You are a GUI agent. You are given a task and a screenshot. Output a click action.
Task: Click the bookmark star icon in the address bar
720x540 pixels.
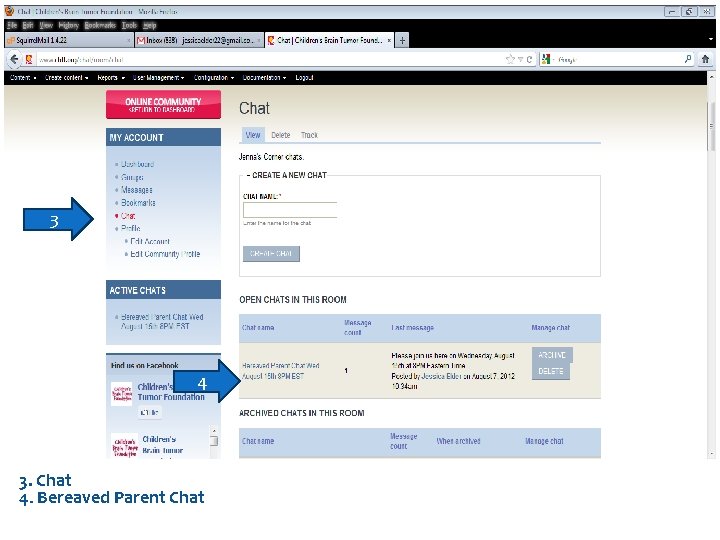(x=510, y=59)
